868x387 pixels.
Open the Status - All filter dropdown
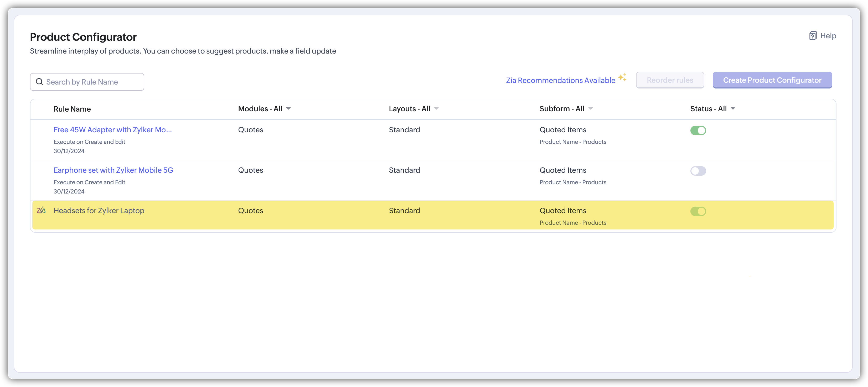click(712, 109)
